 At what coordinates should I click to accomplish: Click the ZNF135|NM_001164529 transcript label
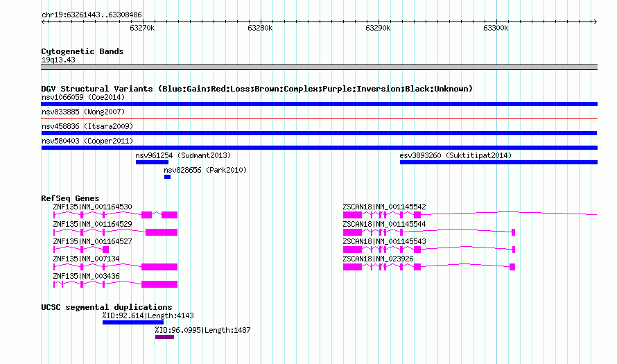click(x=92, y=224)
